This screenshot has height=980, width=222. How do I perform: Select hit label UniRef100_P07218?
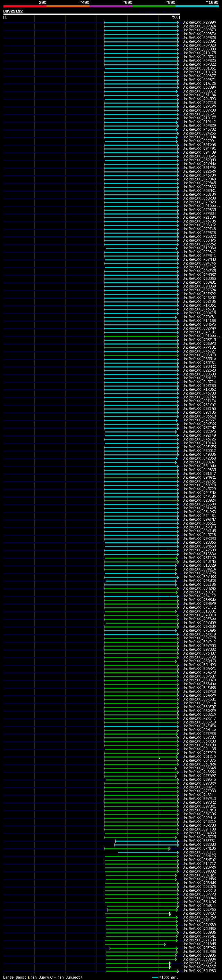pyautogui.click(x=199, y=103)
